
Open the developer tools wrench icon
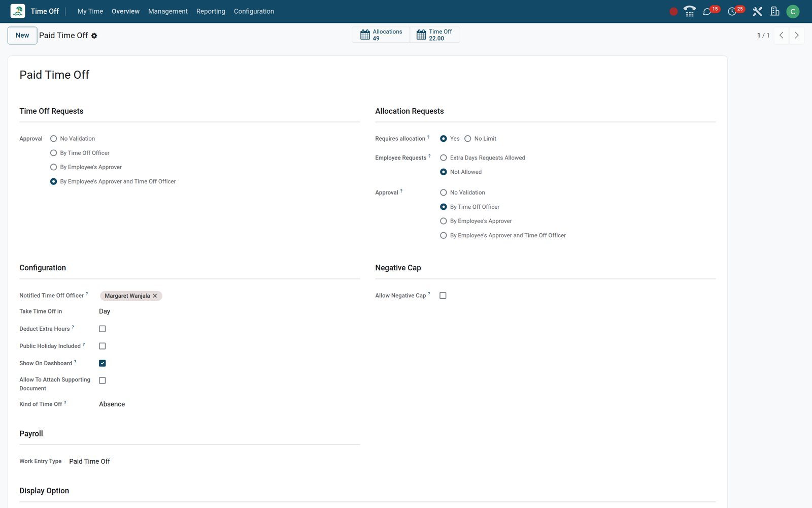757,11
